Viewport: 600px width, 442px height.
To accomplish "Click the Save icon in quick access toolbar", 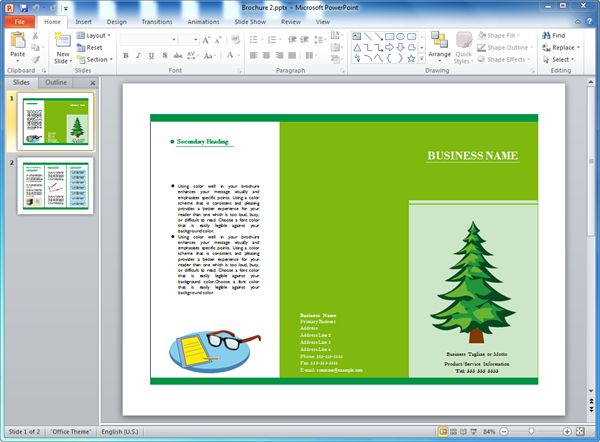I will click(24, 7).
